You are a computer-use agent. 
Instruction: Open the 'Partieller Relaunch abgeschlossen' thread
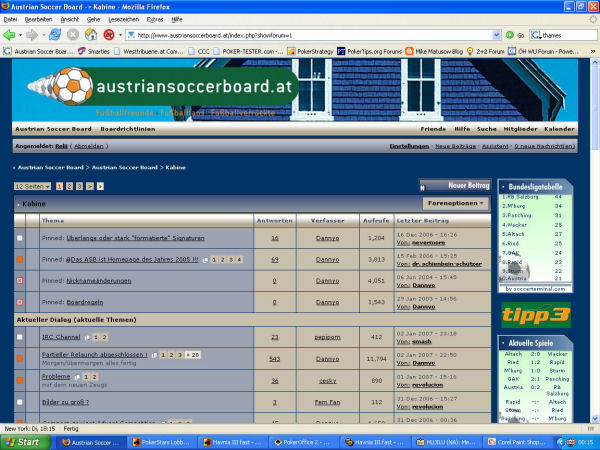(95, 355)
